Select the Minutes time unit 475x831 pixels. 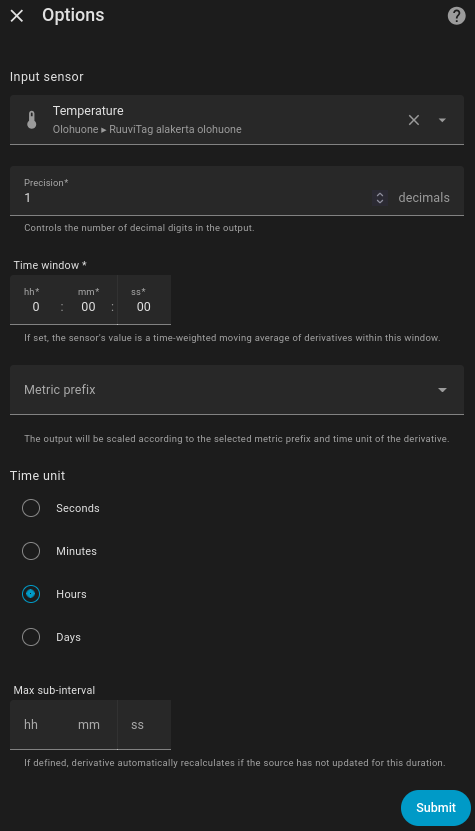point(31,551)
